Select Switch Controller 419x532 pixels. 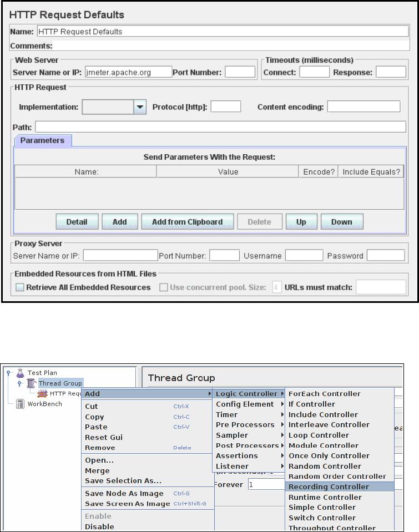[340, 518]
